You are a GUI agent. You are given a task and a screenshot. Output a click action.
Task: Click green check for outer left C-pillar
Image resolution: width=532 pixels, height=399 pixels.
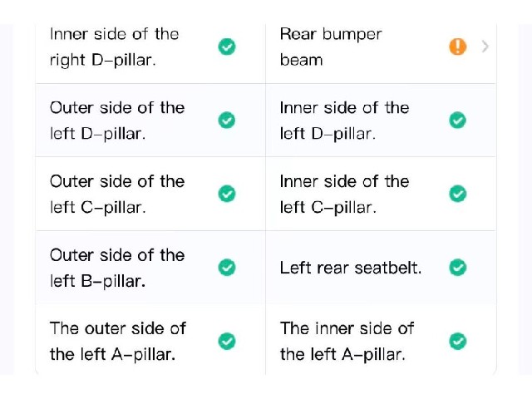[x=227, y=194]
